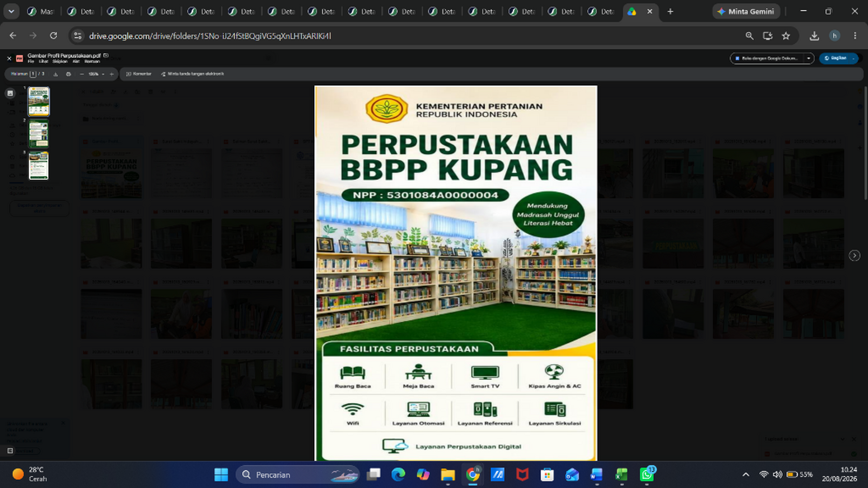Switch to the first browser tab
868x488 pixels.
41,11
